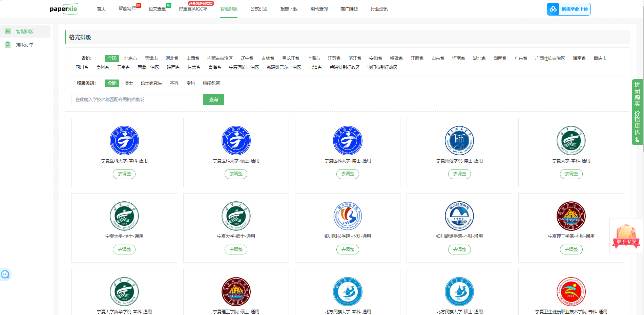Open the 期刊查询 navigation item
Viewport: 644px width, 315px height.
(x=319, y=9)
